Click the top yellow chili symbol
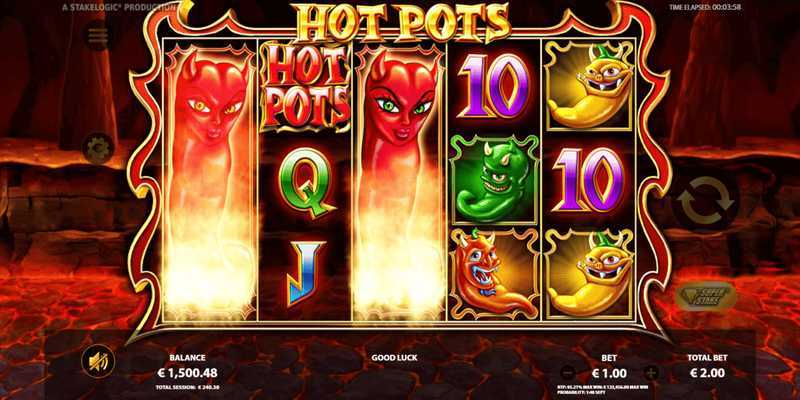Viewport: 800px width, 400px height. (590, 87)
